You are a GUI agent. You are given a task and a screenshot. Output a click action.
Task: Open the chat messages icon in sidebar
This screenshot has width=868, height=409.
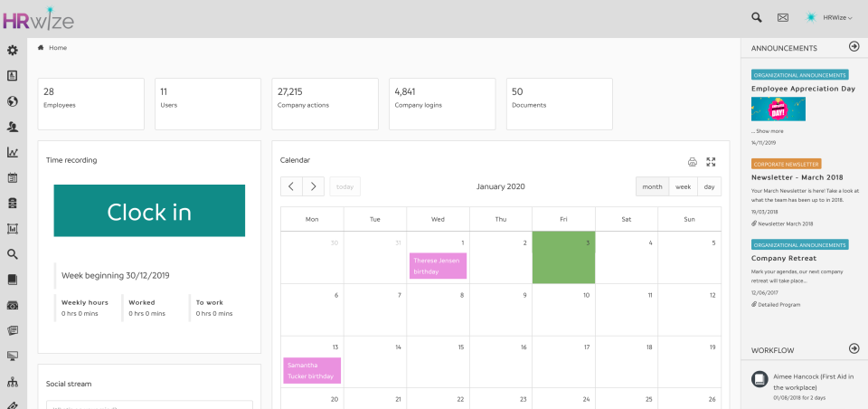pyautogui.click(x=12, y=331)
